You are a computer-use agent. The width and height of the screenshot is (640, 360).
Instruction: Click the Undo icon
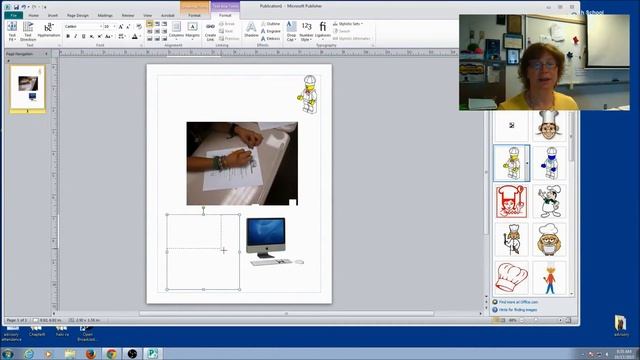coord(24,7)
